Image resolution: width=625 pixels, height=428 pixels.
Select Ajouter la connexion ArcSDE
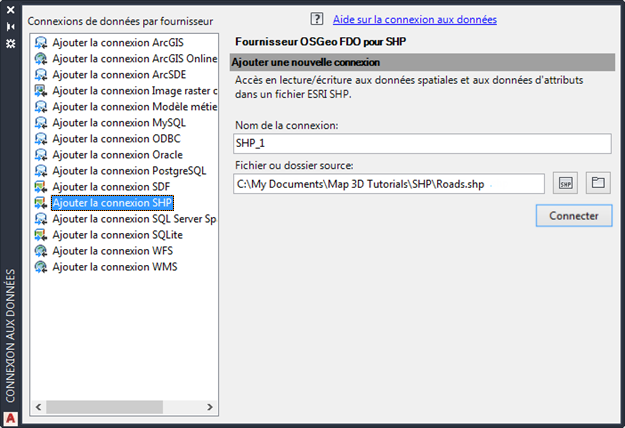(119, 75)
